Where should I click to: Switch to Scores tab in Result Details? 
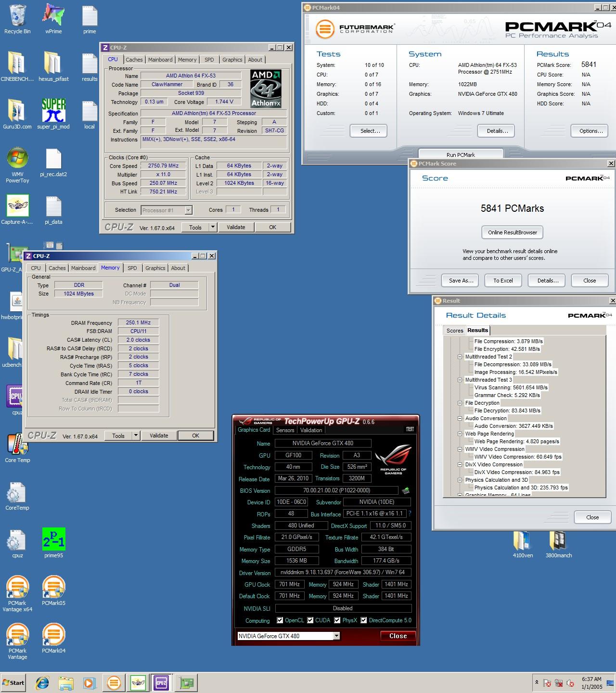point(455,331)
